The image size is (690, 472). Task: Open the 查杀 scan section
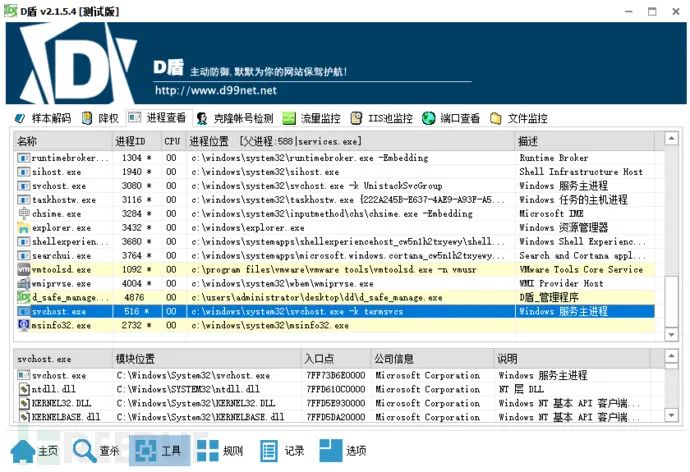click(x=96, y=450)
